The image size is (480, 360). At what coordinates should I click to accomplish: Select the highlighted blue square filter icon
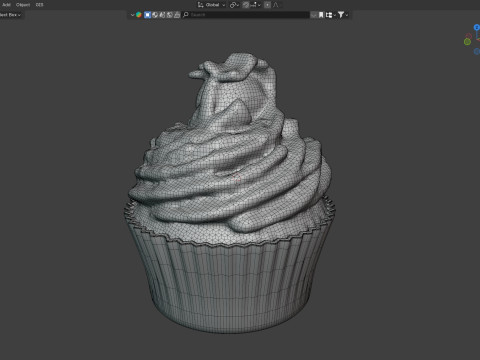pos(147,15)
